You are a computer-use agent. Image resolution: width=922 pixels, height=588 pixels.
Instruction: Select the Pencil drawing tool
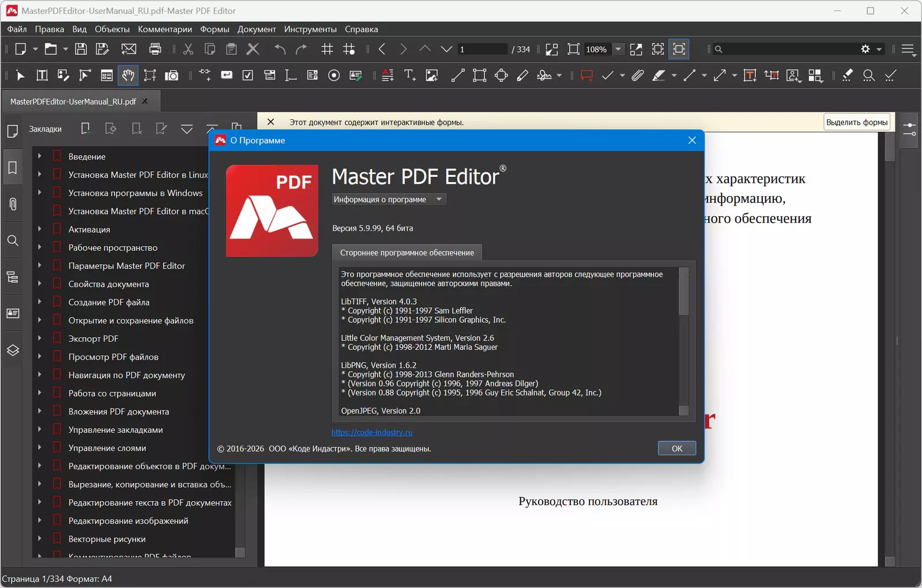tap(523, 76)
